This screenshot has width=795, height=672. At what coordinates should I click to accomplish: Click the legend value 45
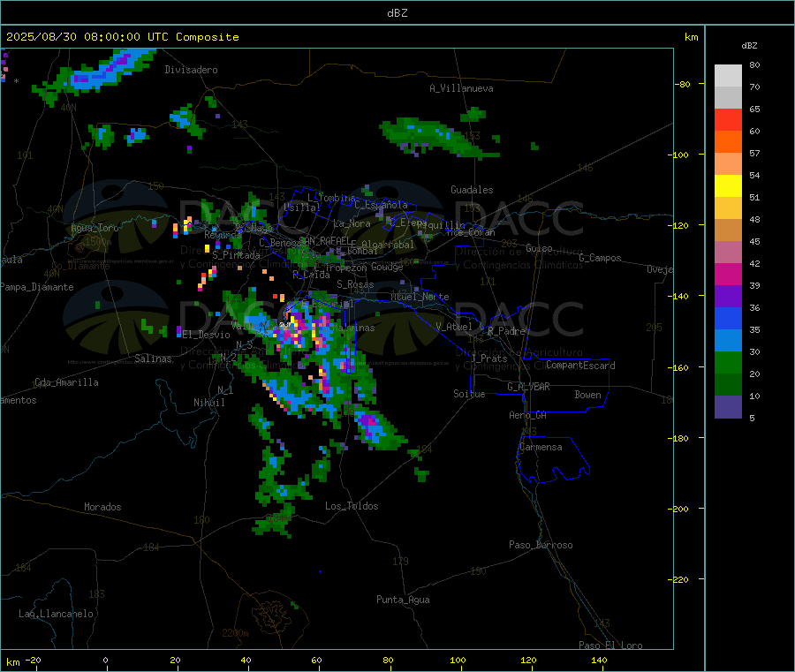tap(755, 241)
